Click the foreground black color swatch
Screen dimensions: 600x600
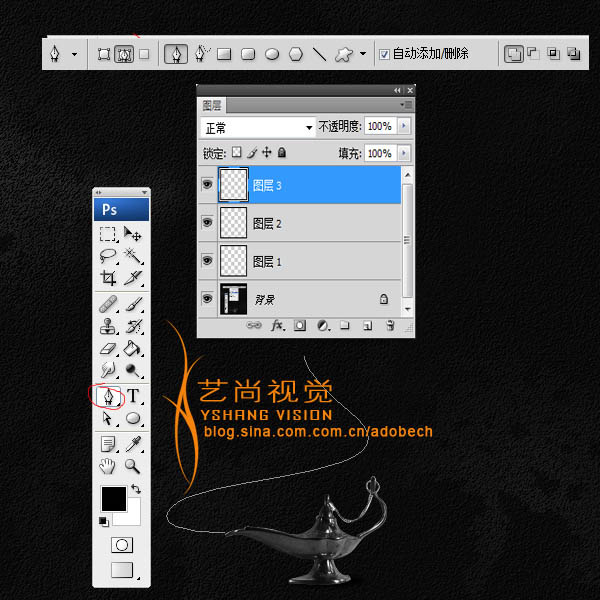[x=113, y=499]
